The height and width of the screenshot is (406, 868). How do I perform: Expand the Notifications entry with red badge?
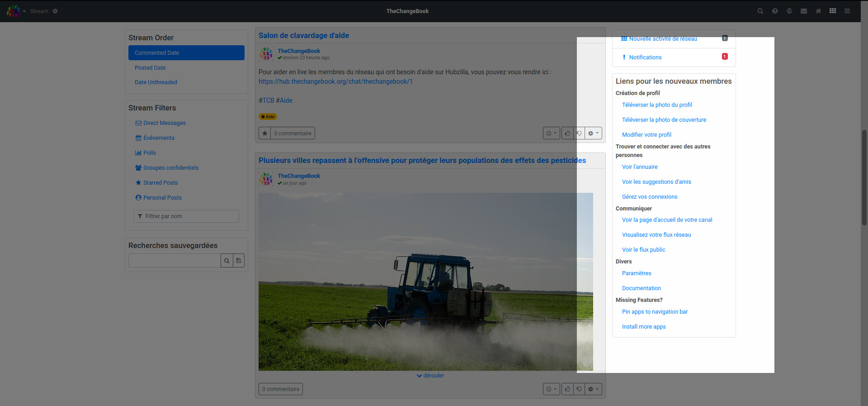coord(674,57)
